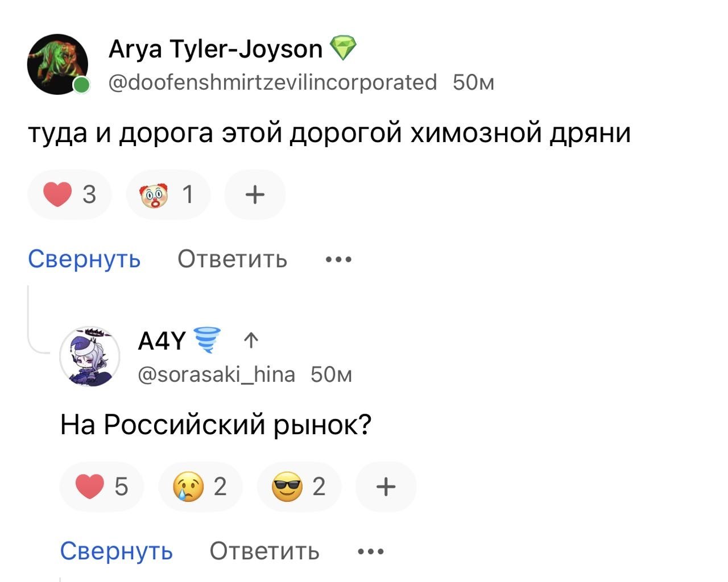Open Arya Tyler-Joyson's tiger avatar
The height and width of the screenshot is (582, 728).
point(57,64)
